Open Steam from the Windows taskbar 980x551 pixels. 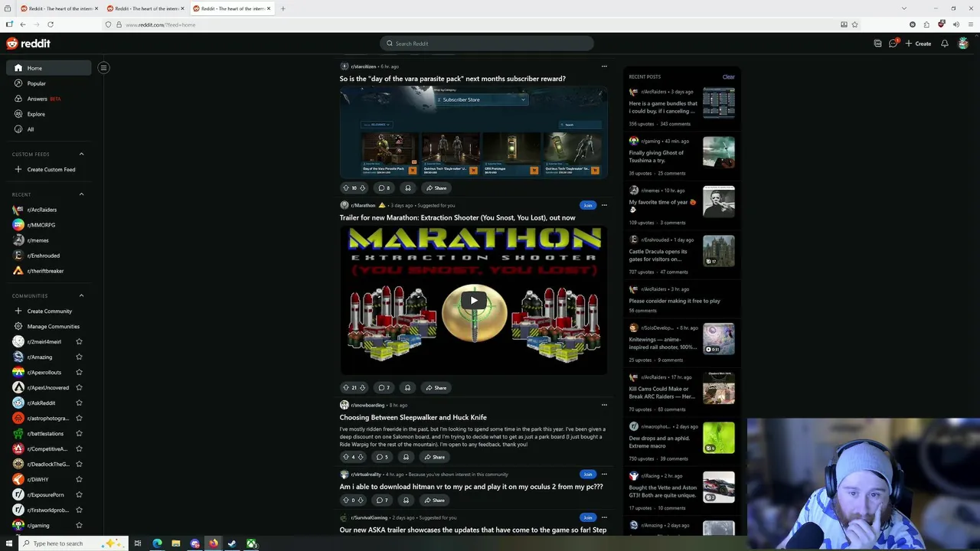point(232,543)
